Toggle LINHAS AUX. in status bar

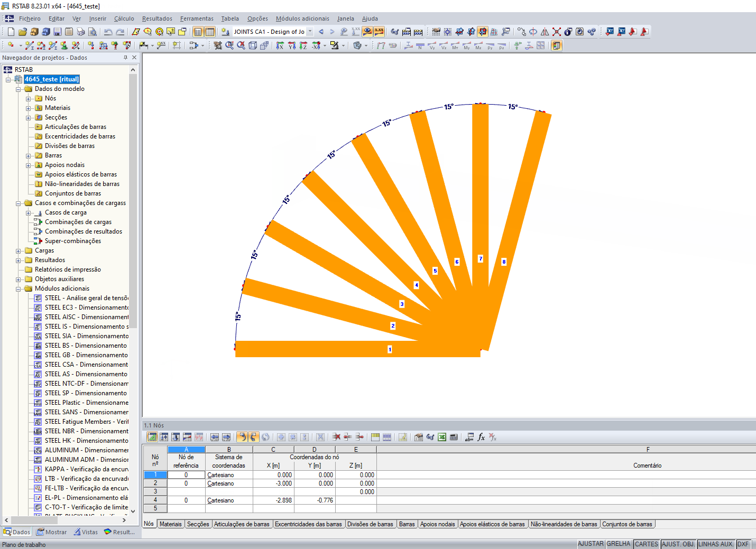[716, 544]
